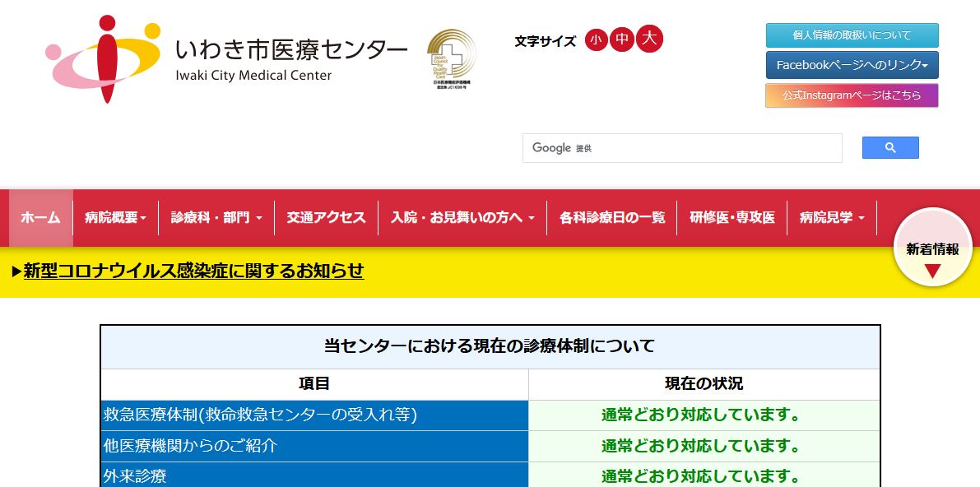Open the 診療科・部門 dropdown menu
Screen dimensions: 980x487
[216, 218]
